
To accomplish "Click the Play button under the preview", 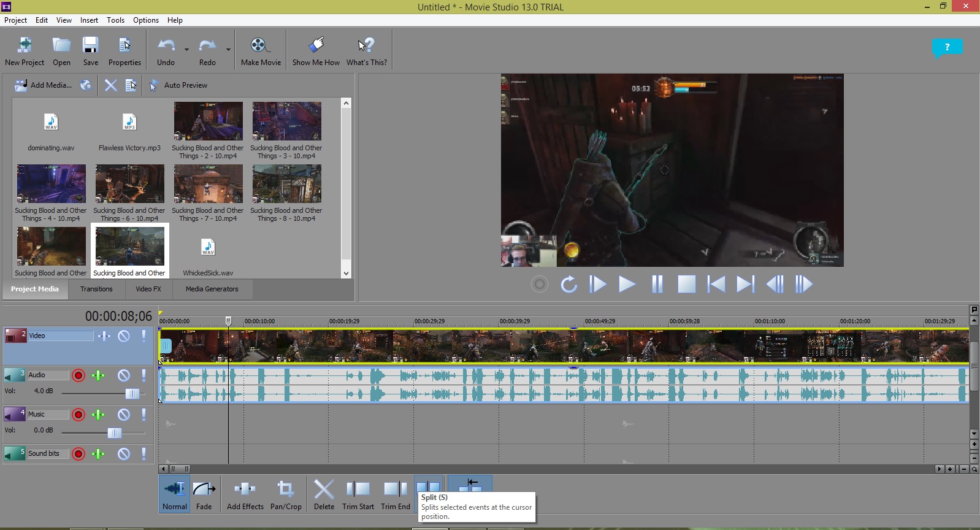I will coord(627,284).
